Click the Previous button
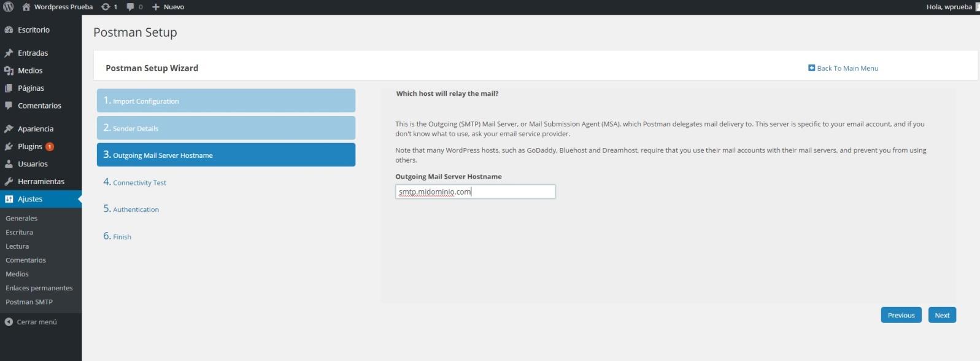 point(901,315)
